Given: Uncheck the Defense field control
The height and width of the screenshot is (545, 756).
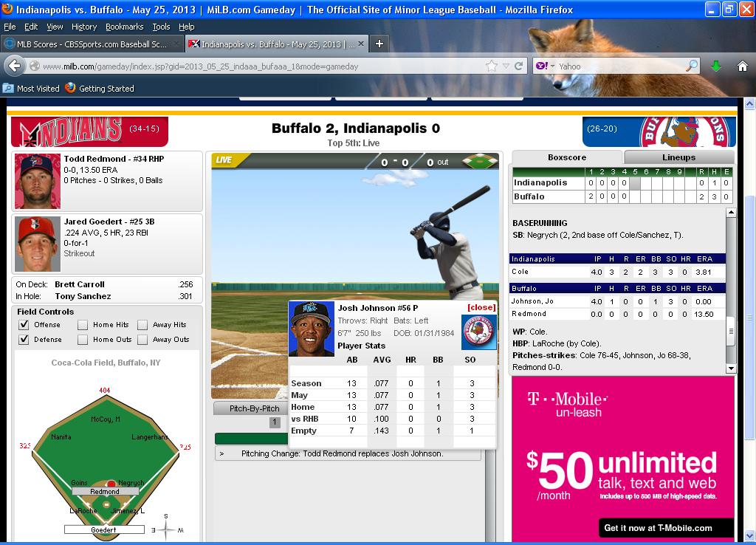Looking at the screenshot, I should [24, 339].
